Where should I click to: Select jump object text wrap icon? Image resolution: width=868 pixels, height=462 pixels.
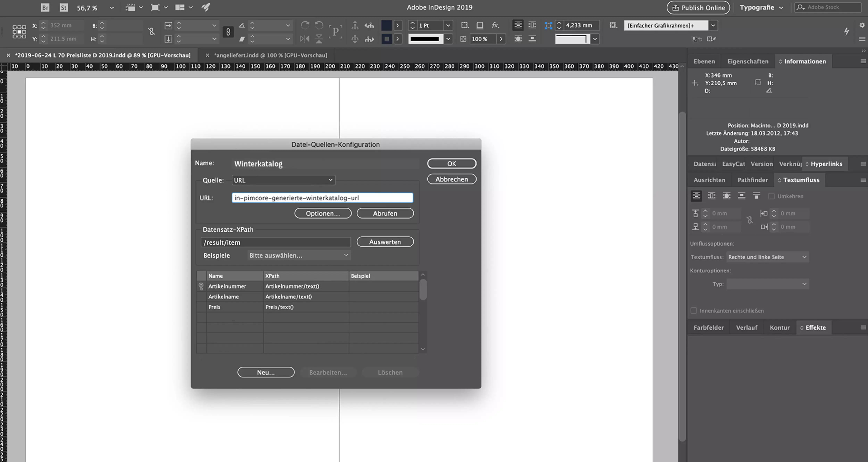click(741, 196)
